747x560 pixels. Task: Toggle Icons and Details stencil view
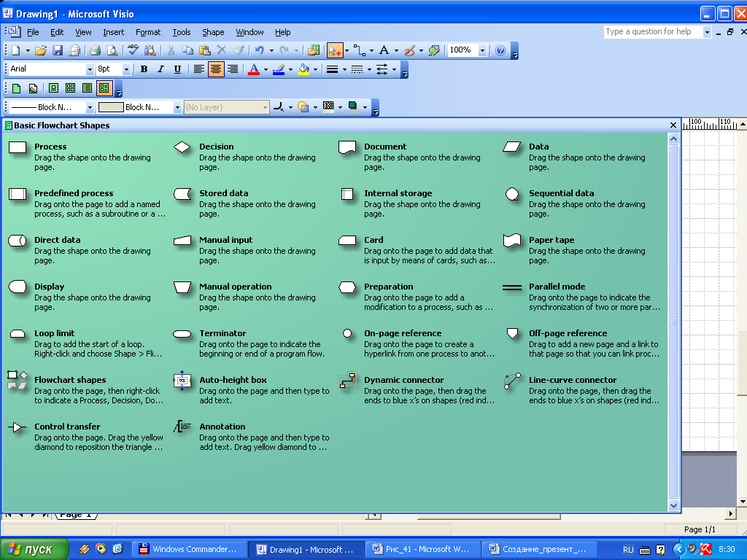[104, 88]
